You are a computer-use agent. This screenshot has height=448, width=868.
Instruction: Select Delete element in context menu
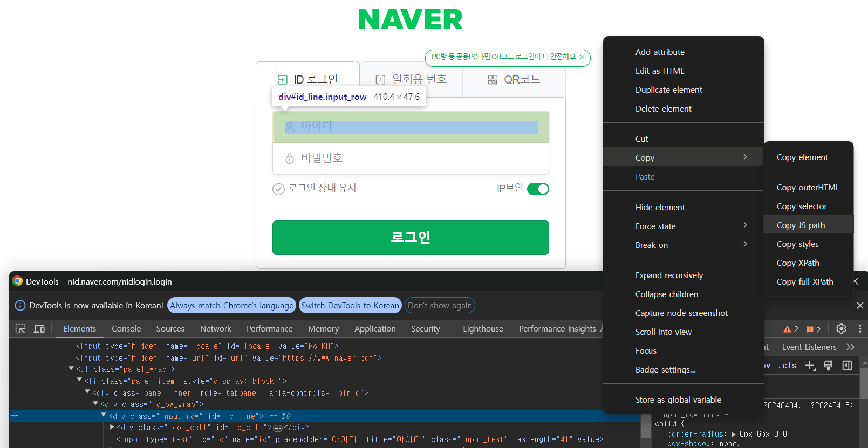pyautogui.click(x=684, y=108)
